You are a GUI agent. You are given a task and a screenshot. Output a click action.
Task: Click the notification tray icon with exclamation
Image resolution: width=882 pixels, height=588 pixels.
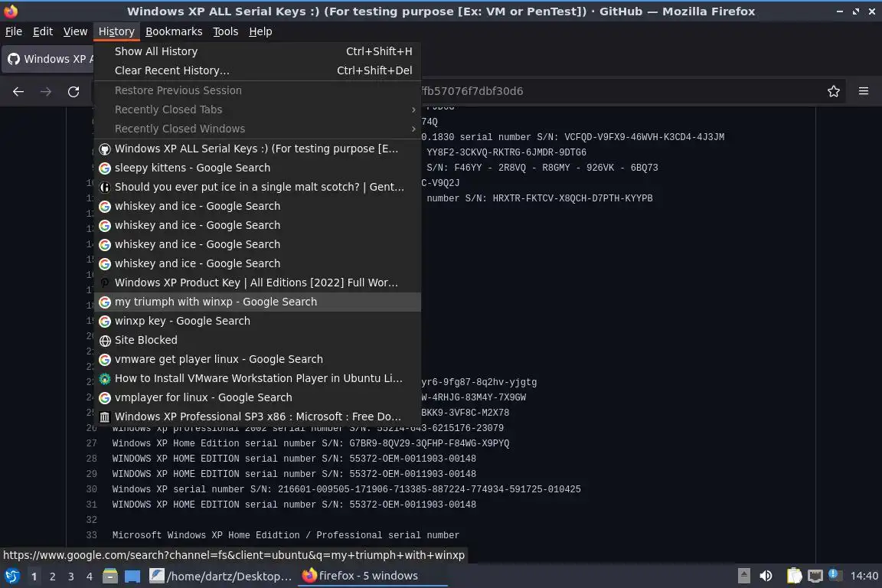[835, 575]
